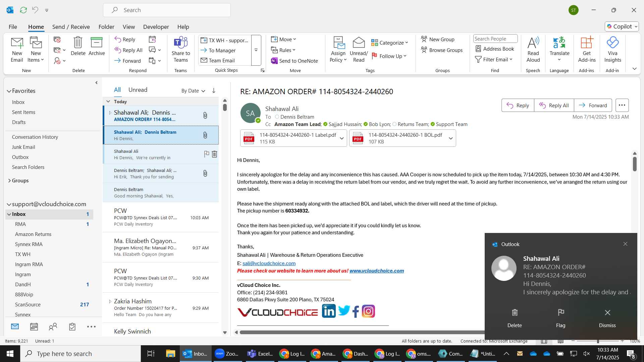
Task: Open the New Items menu
Action: 36,50
